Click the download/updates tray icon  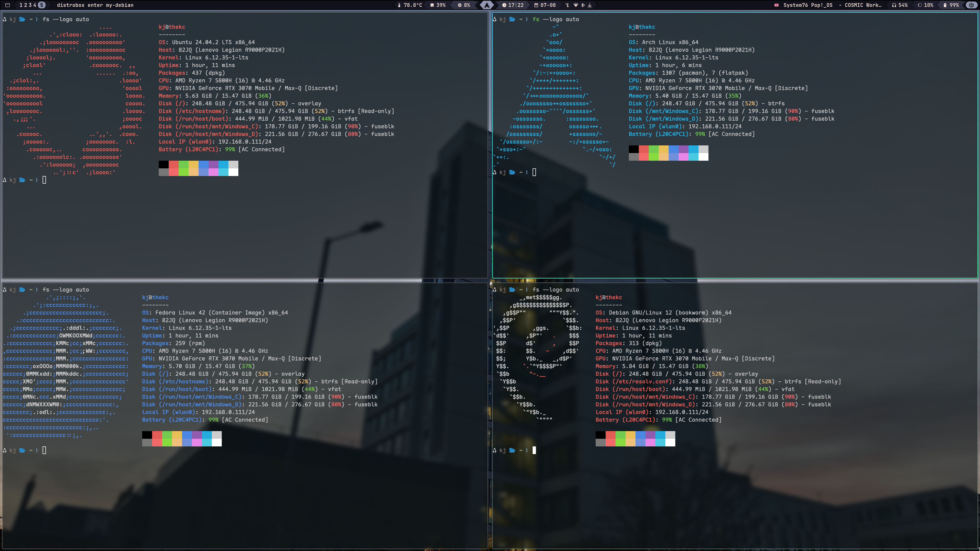590,5
